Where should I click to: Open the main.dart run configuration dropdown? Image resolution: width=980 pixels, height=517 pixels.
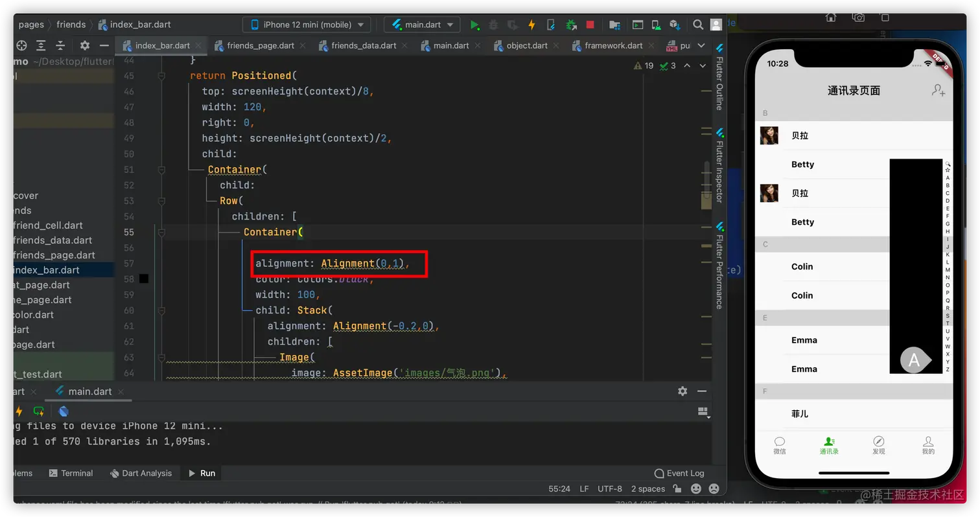click(x=422, y=25)
